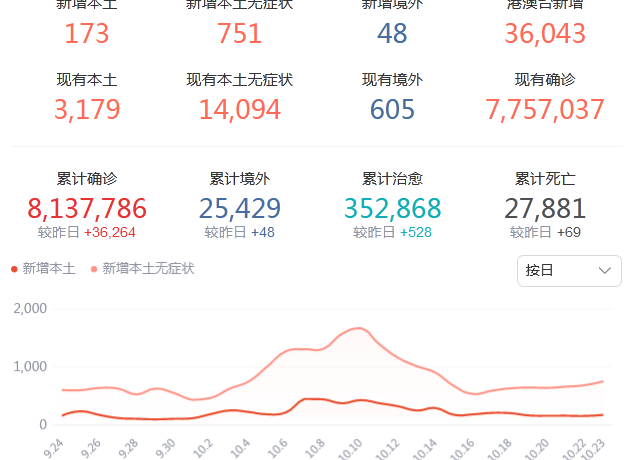Hide the 新增本土无症状 series via legend label
Viewport: 632px width, 460px height.
coord(148,269)
